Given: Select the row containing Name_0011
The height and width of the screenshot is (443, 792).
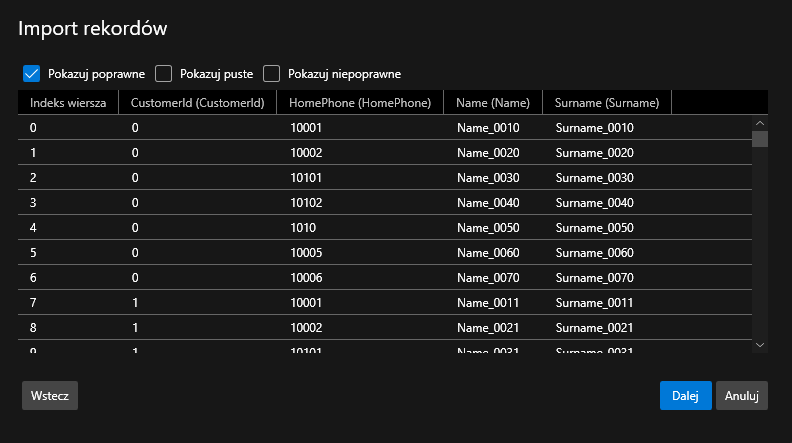Looking at the screenshot, I should [x=487, y=302].
